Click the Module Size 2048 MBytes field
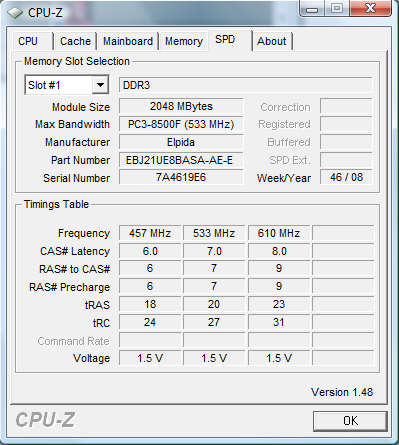This screenshot has width=399, height=445. 181,106
